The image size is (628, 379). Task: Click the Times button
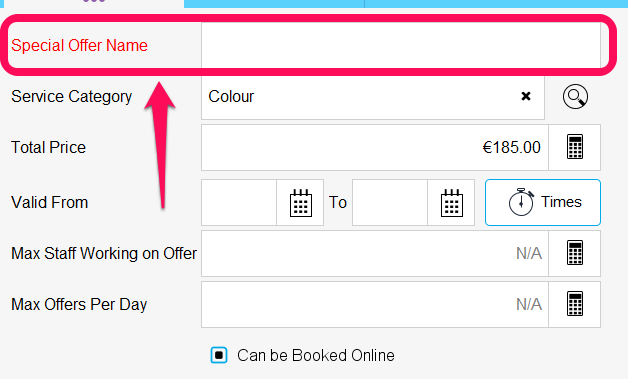(x=543, y=202)
